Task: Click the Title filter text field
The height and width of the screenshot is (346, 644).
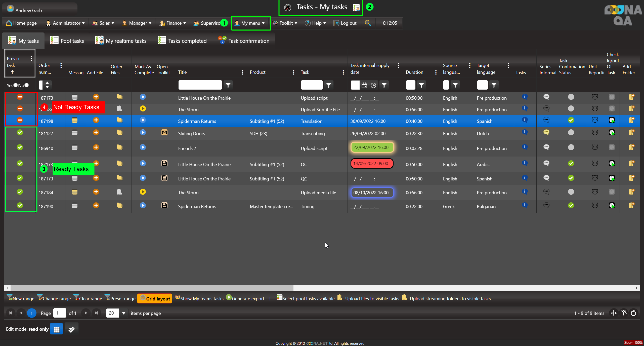Action: click(200, 85)
